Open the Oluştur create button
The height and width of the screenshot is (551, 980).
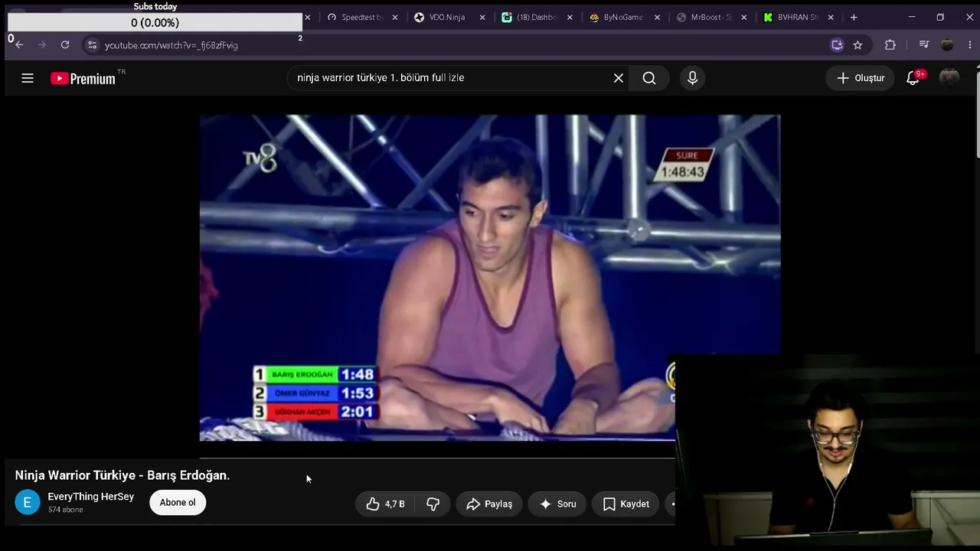pos(861,78)
